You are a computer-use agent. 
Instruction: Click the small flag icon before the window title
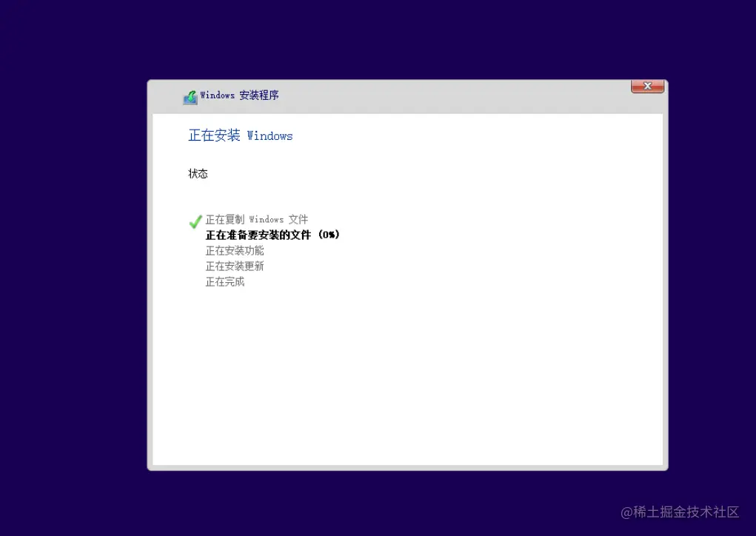190,96
